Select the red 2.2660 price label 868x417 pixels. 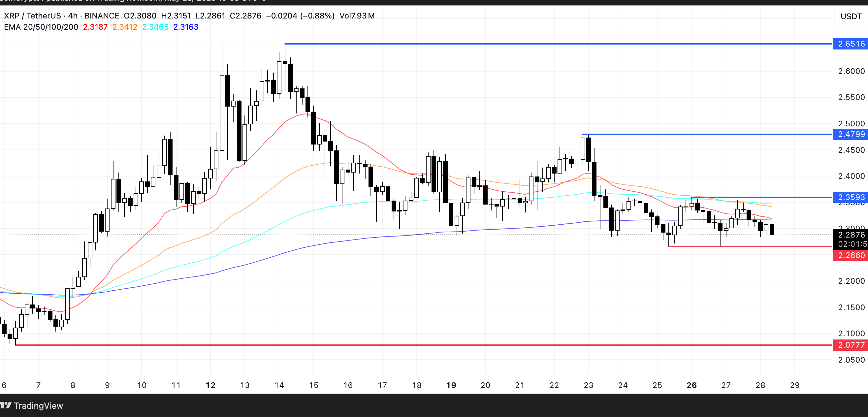tap(850, 255)
